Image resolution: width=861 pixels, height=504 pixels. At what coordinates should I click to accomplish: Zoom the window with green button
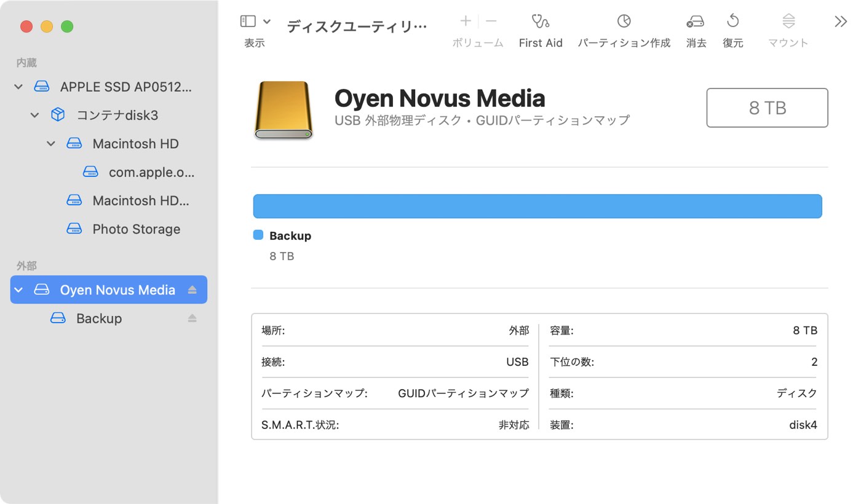tap(67, 26)
